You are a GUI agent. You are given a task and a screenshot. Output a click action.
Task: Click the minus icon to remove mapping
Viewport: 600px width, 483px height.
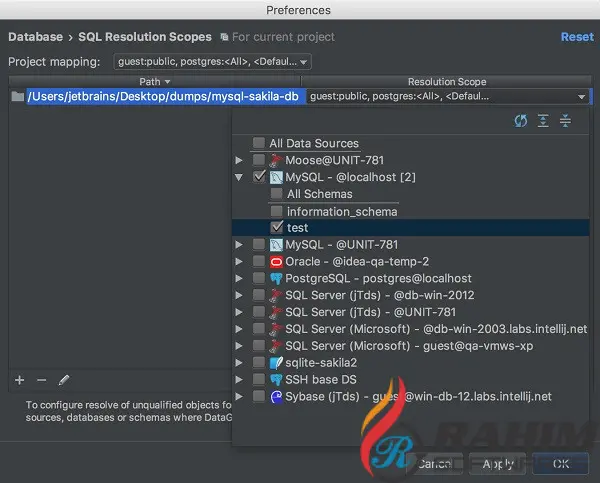[42, 380]
